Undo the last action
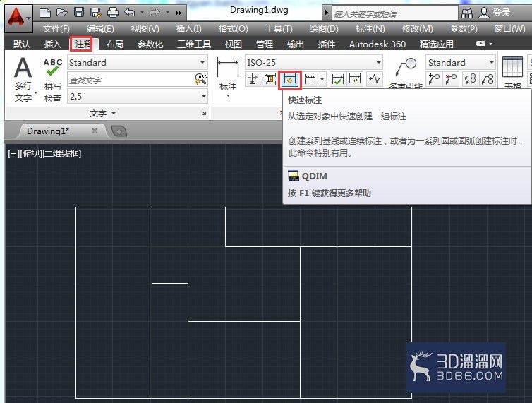This screenshot has width=532, height=403. 130,13
